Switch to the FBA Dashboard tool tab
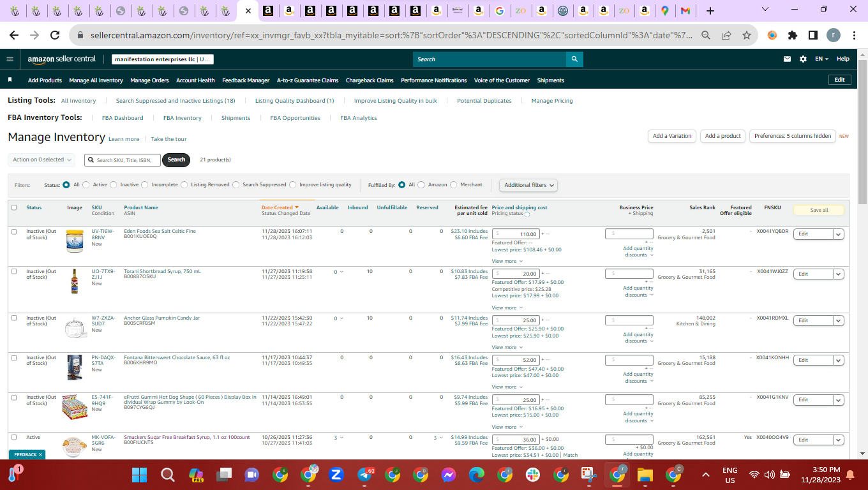Screen dimensions: 868x490 (123, 118)
